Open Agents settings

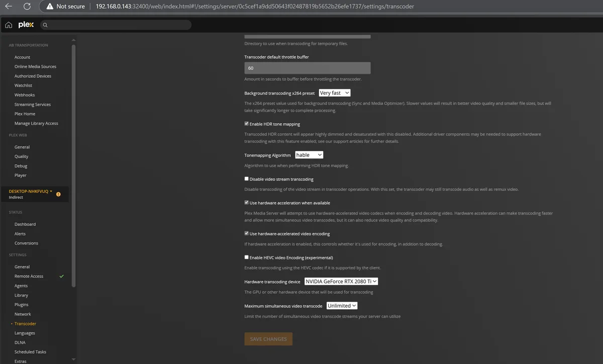click(21, 286)
